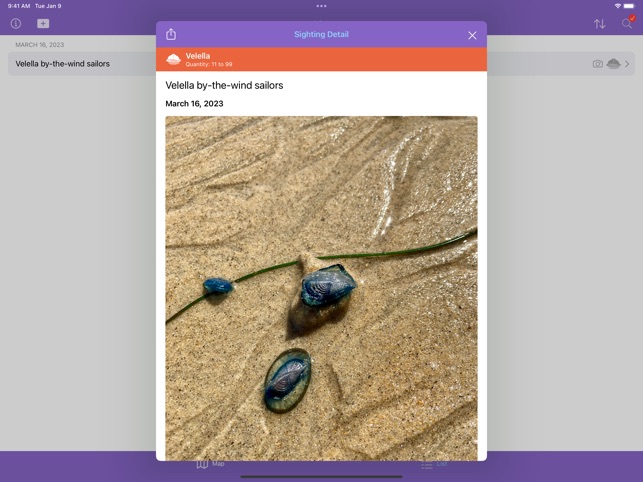643x482 pixels.
Task: Tap the Velella by-the-wind sailors heading in detail
Action: pyautogui.click(x=224, y=86)
